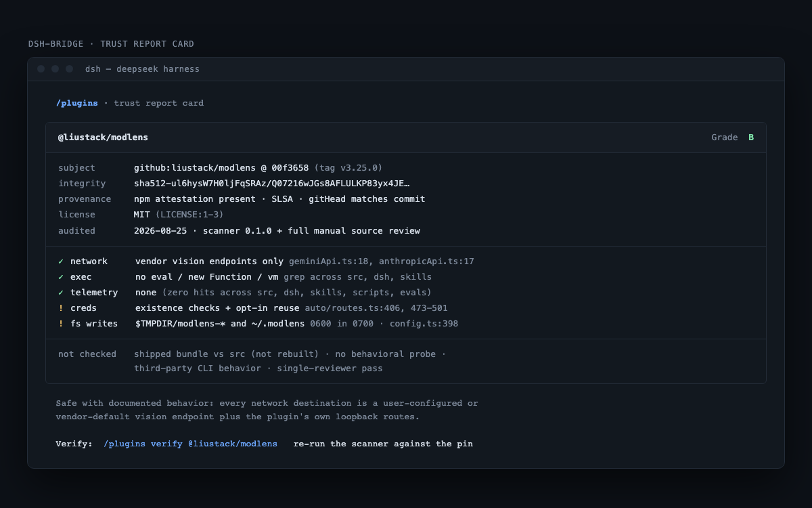Click the (LICENSE:1-3) reference

coord(189,215)
